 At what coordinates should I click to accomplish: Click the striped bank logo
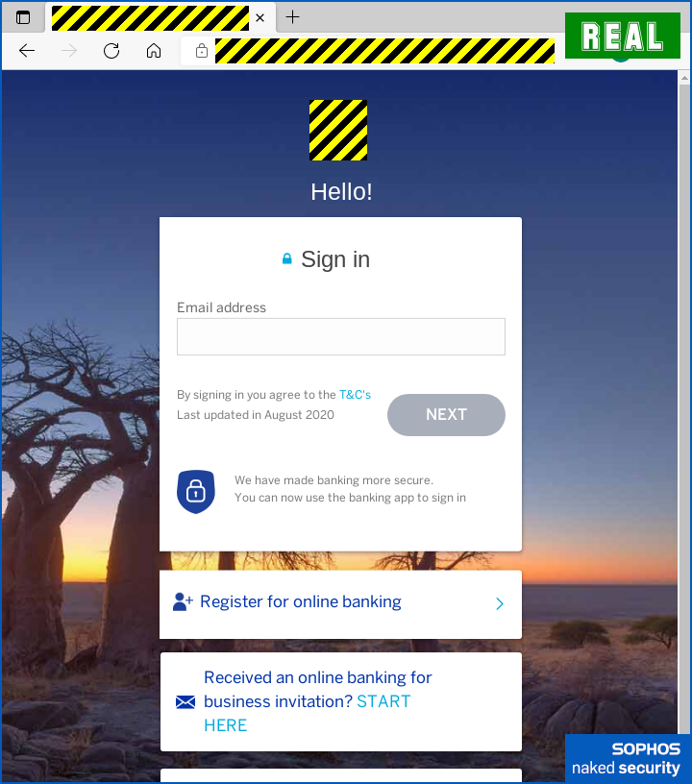(338, 130)
